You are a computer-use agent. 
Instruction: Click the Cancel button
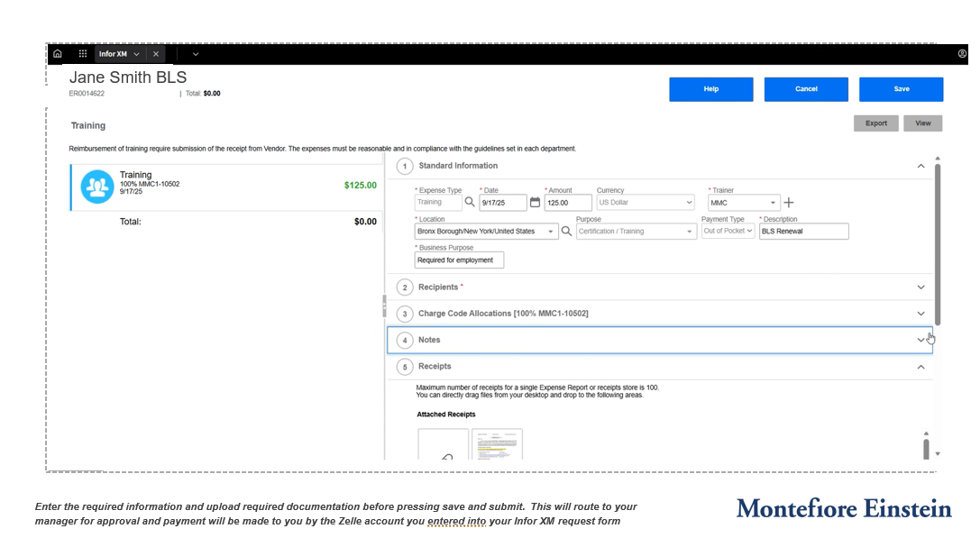coord(806,89)
